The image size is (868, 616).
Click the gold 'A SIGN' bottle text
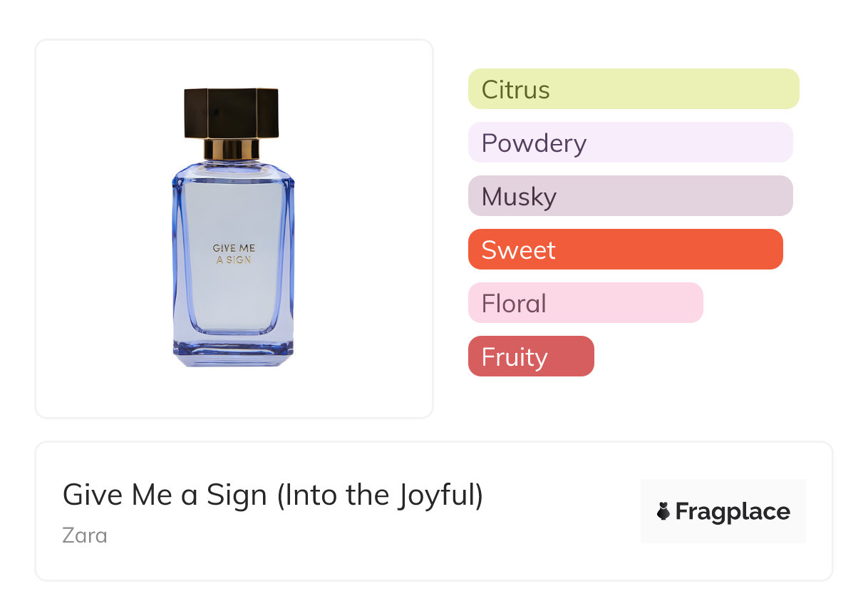click(x=234, y=260)
